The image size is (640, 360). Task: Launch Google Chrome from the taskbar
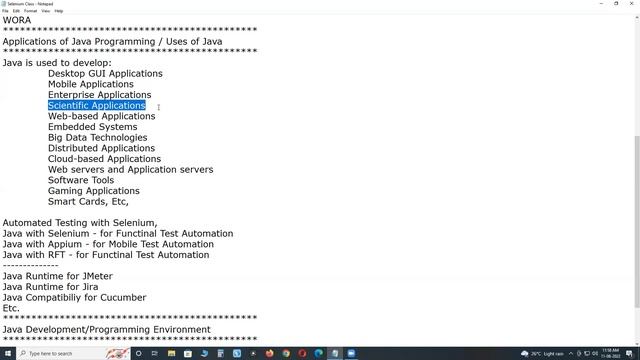click(x=286, y=353)
